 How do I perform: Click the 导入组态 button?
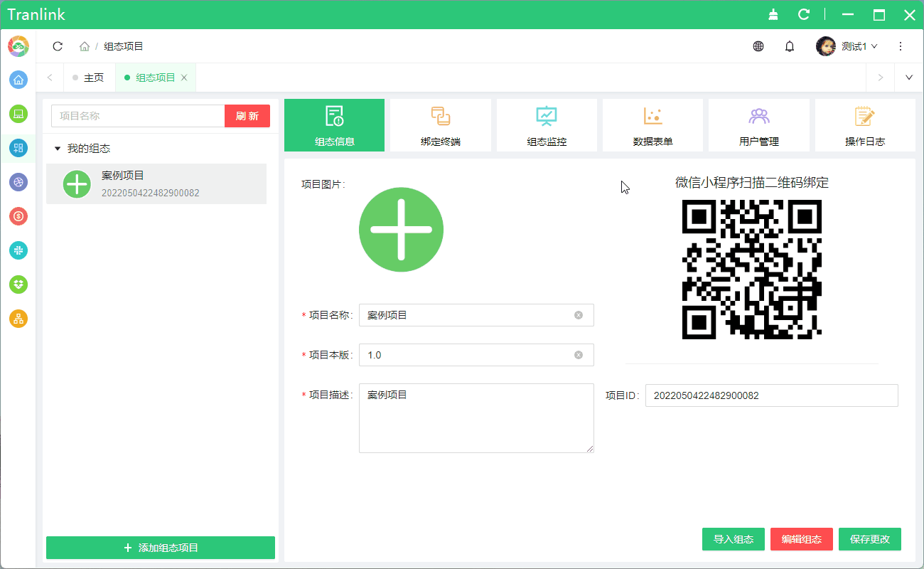pos(734,539)
